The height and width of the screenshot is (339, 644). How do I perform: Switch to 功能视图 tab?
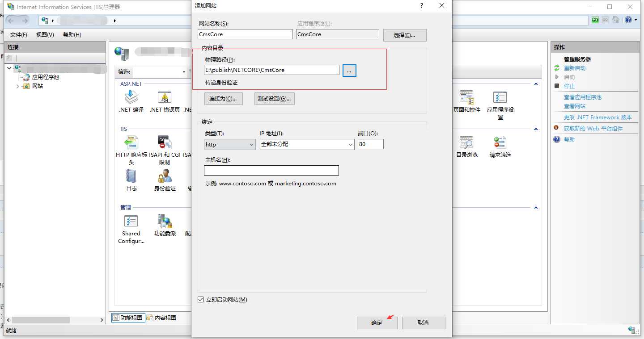coord(127,318)
